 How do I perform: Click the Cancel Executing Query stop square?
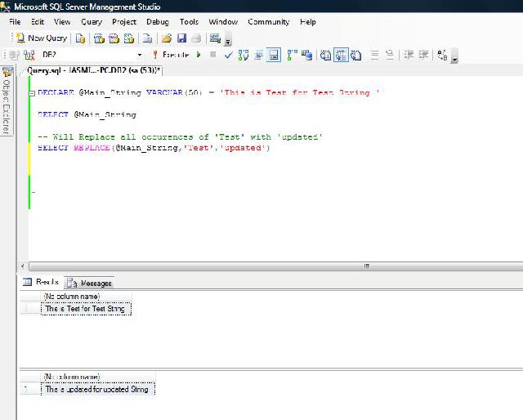coord(213,55)
